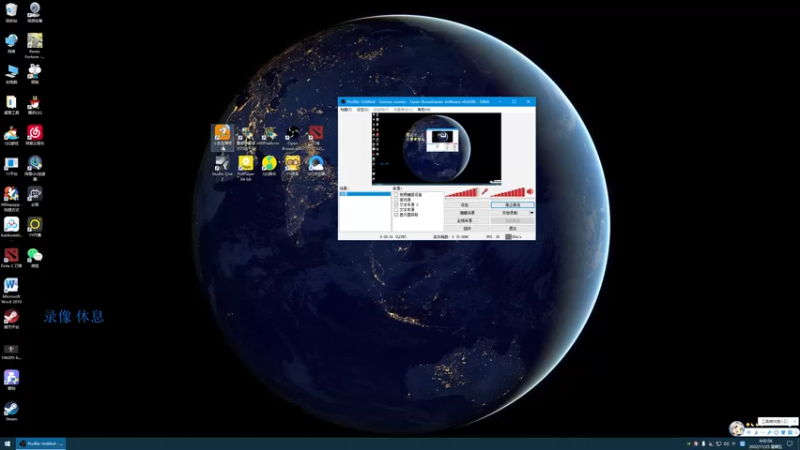Click the 开始录制 start recording button
This screenshot has width=800, height=450.
510,213
